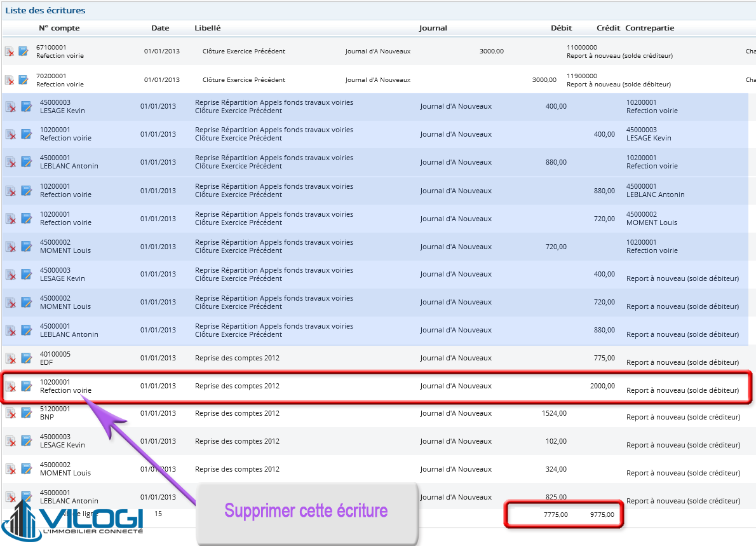Click the 2000,00 crédit amount
Screen dimensions: 756x546
pyautogui.click(x=602, y=386)
